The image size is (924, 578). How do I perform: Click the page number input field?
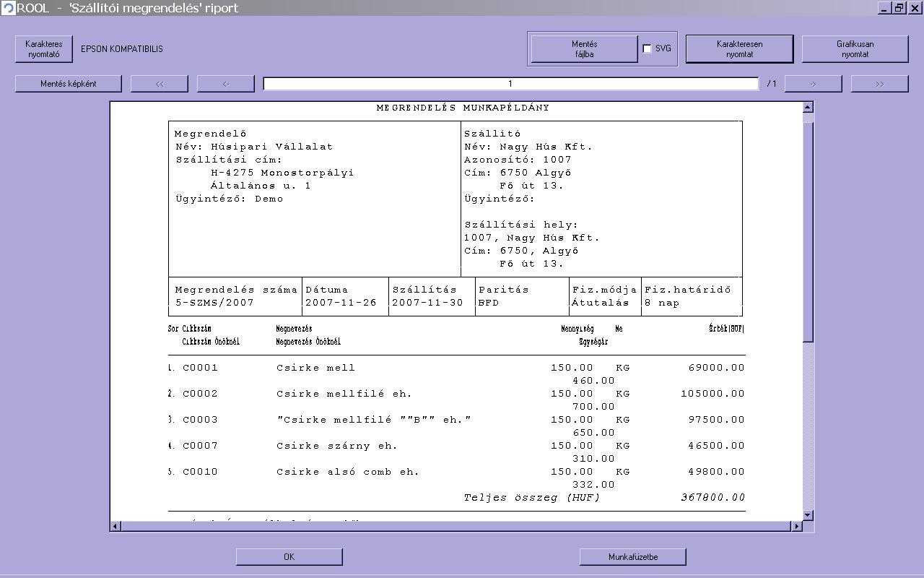[x=510, y=84]
